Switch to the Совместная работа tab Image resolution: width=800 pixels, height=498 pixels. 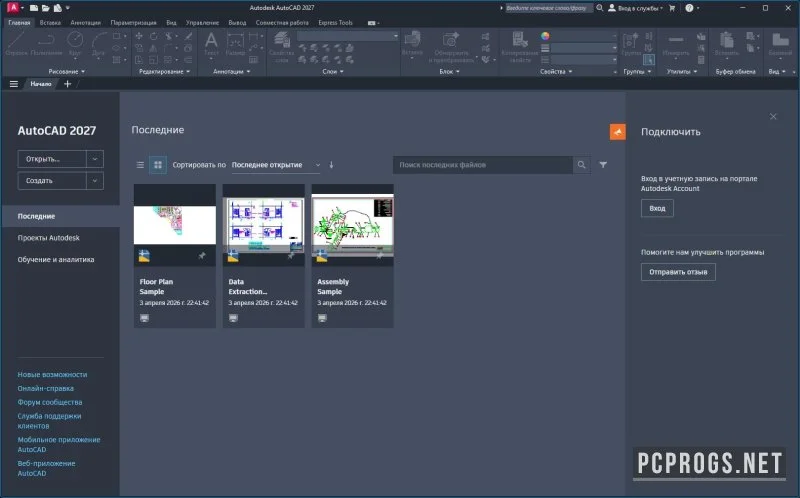click(282, 22)
